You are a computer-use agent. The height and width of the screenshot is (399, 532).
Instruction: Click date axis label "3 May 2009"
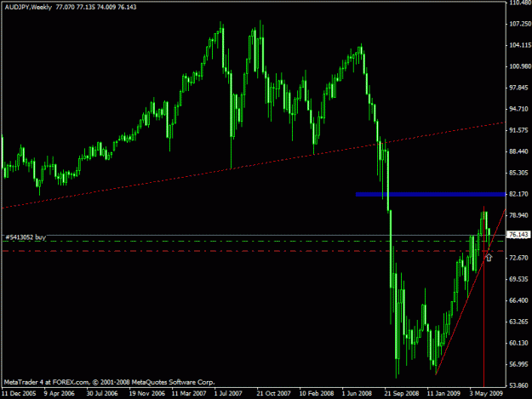[486, 394]
